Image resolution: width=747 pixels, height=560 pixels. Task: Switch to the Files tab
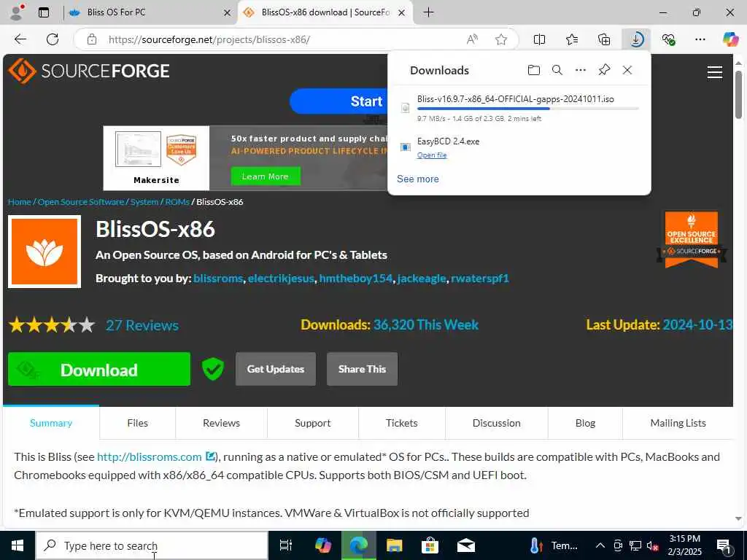(137, 423)
